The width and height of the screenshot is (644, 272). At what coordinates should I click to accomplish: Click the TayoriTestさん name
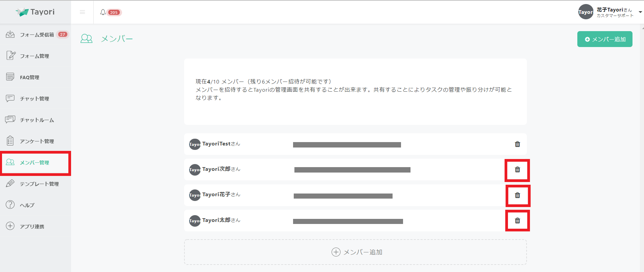coord(221,144)
